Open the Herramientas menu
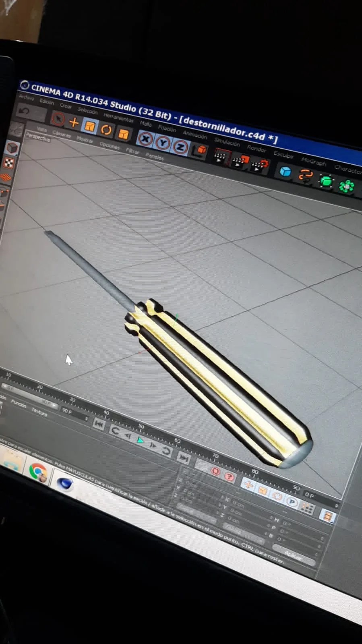The height and width of the screenshot is (644, 362). pyautogui.click(x=118, y=117)
